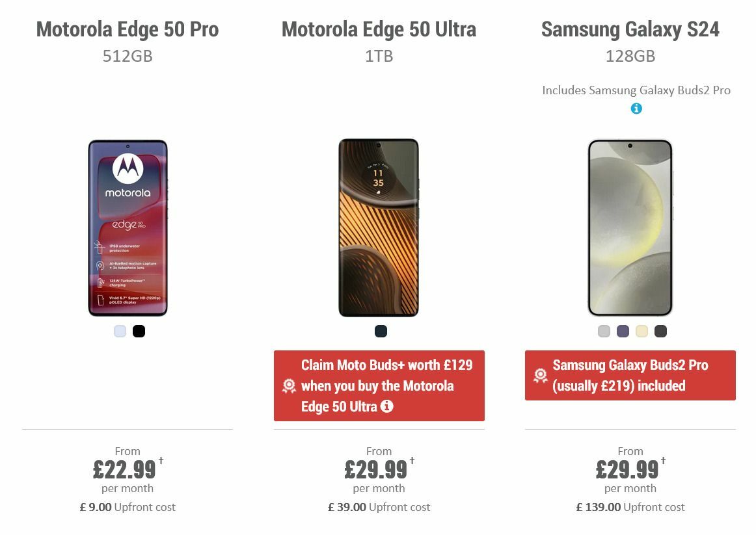Click the £9.00 upfront cost text
The image size is (756, 535).
click(128, 507)
